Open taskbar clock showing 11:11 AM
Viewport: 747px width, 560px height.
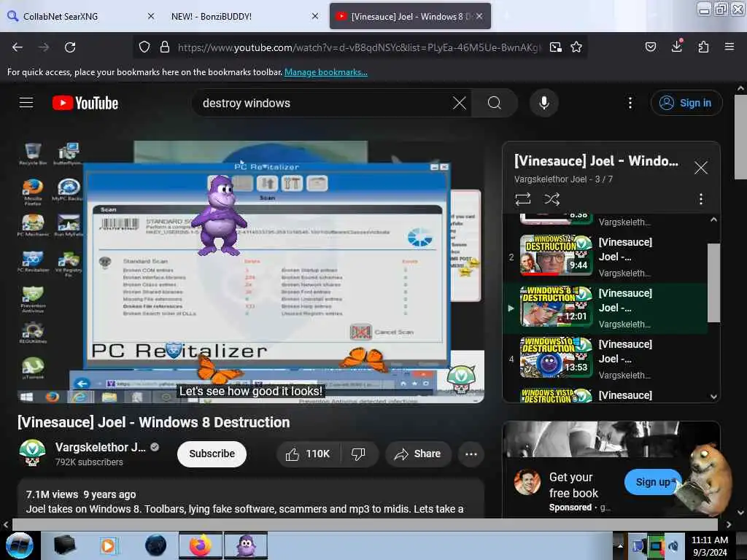[709, 545]
